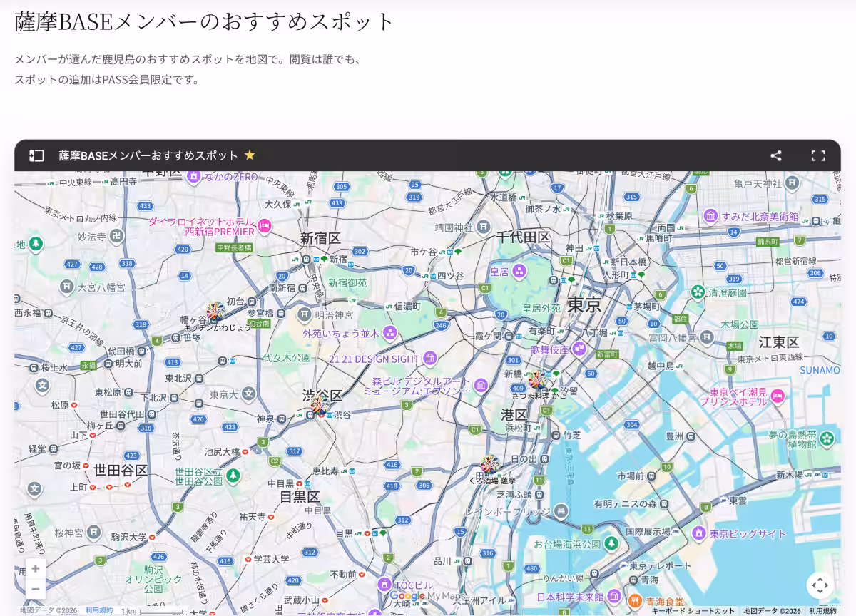856x616 pixels.
Task: Open the 利用規約 link at bottom right
Action: point(822,611)
